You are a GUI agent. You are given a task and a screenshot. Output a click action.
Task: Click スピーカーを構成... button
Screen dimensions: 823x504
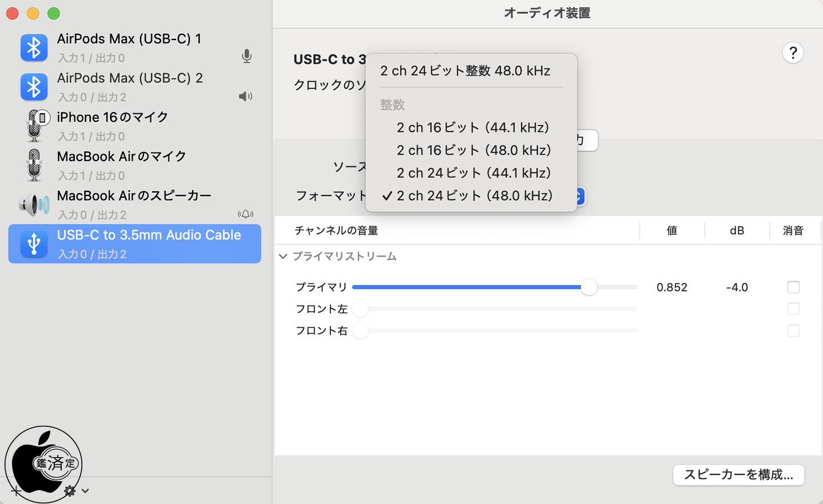click(x=738, y=475)
